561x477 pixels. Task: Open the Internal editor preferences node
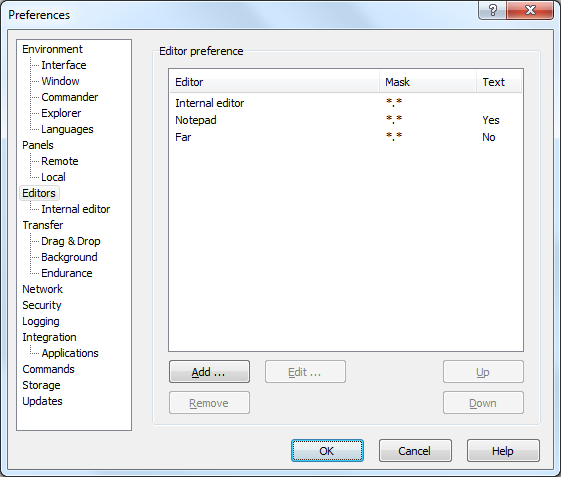coord(75,209)
